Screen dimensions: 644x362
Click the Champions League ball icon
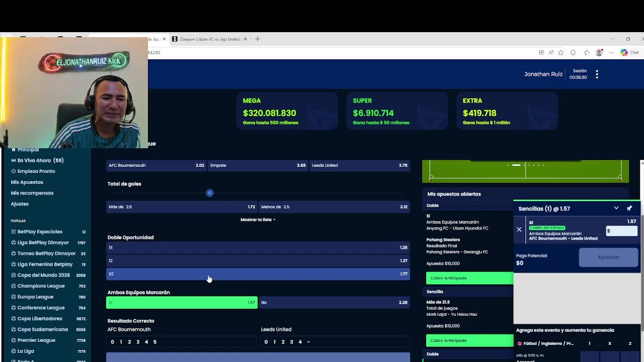tap(14, 286)
